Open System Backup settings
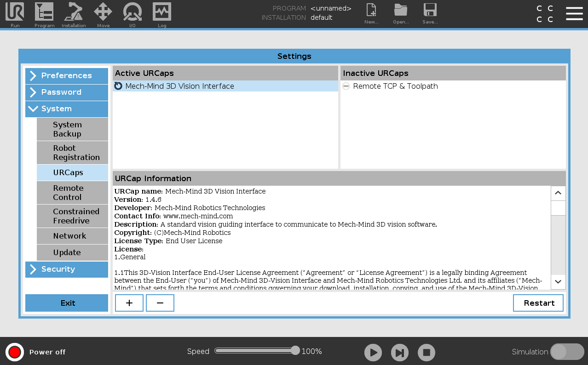Screen dimensions: 588x365 point(73,129)
